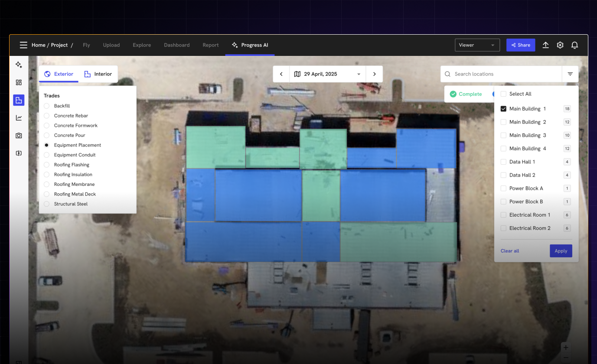This screenshot has height=364, width=597.
Task: Click the camera capture icon in the sidebar
Action: coord(19,135)
